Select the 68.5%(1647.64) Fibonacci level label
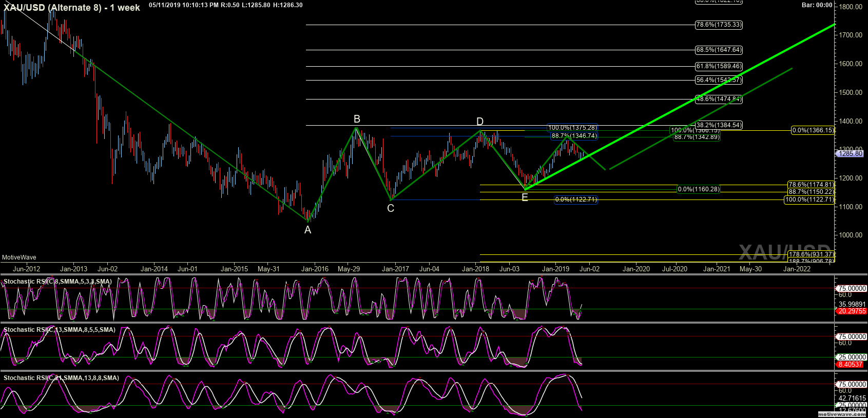This screenshot has height=418, width=868. 719,50
